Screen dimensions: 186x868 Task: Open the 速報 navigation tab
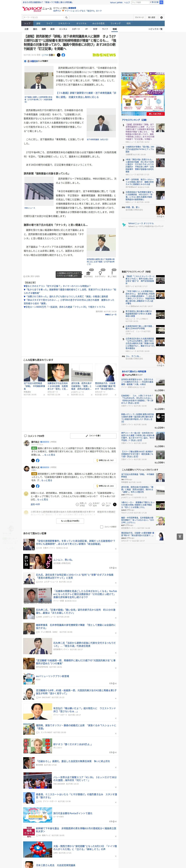[38, 24]
